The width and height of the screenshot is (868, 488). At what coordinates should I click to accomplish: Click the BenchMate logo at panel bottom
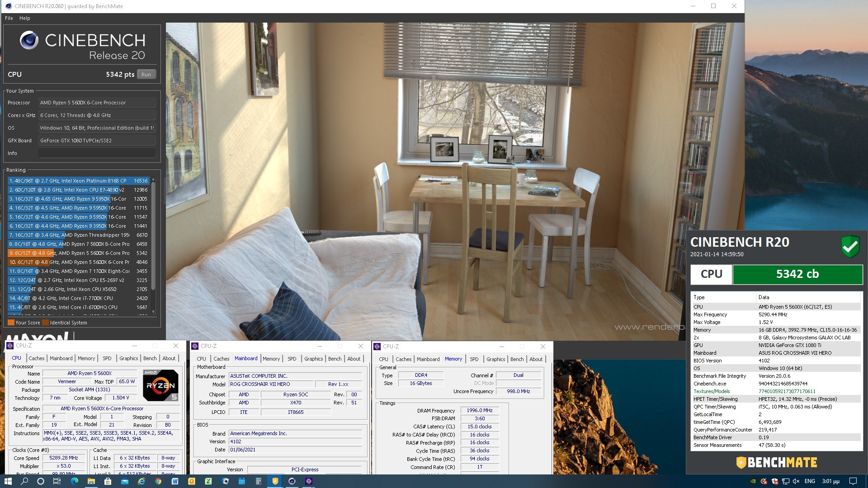click(x=777, y=462)
